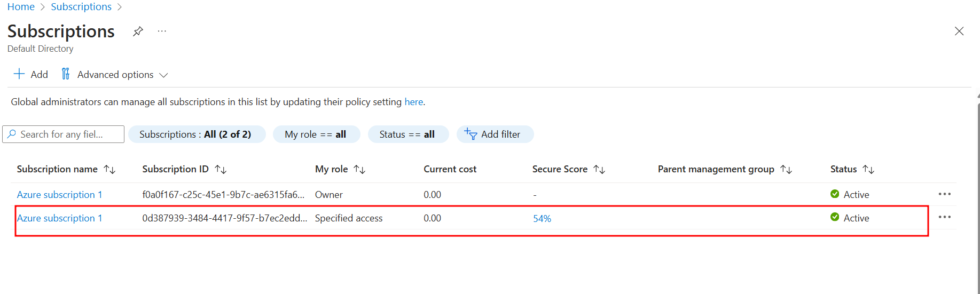Sort by Status column arrows
Screen dimensions: 980x294
868,170
